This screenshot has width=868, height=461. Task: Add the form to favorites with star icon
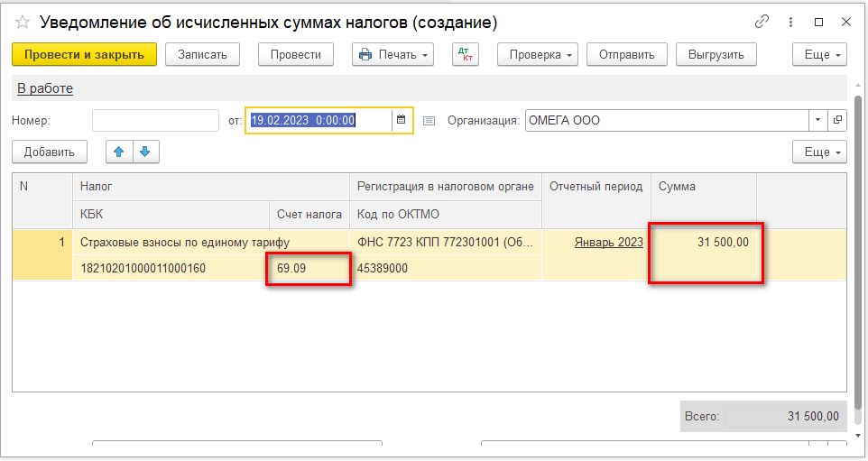23,23
